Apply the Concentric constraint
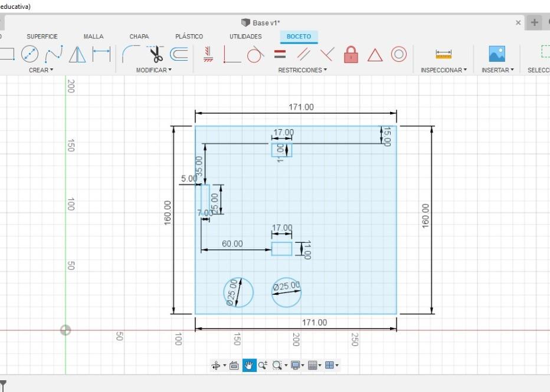The width and height of the screenshot is (550, 392). tap(399, 54)
